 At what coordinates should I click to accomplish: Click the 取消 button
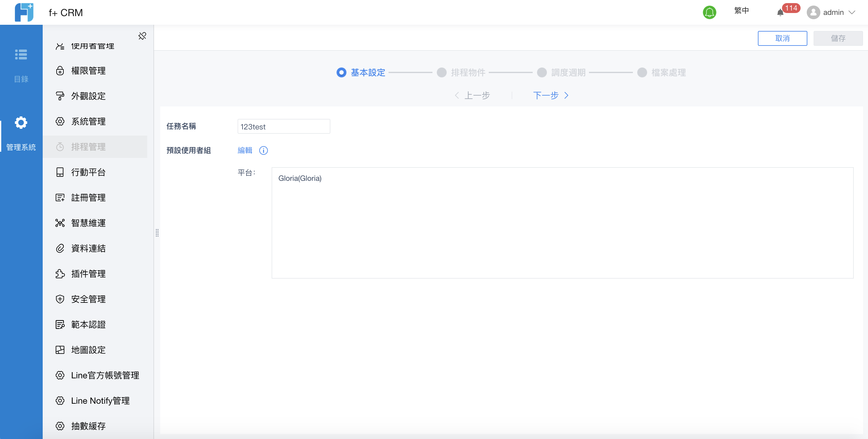[x=782, y=38]
